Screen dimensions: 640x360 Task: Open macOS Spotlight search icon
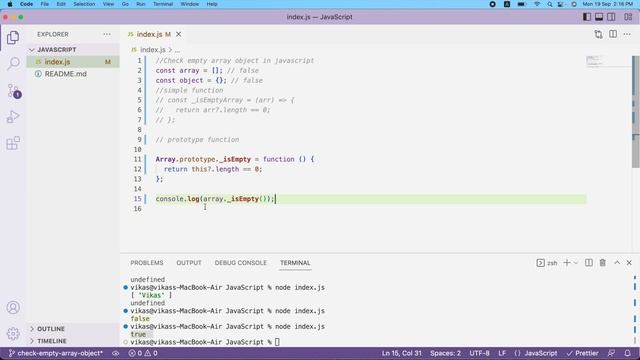(x=550, y=4)
